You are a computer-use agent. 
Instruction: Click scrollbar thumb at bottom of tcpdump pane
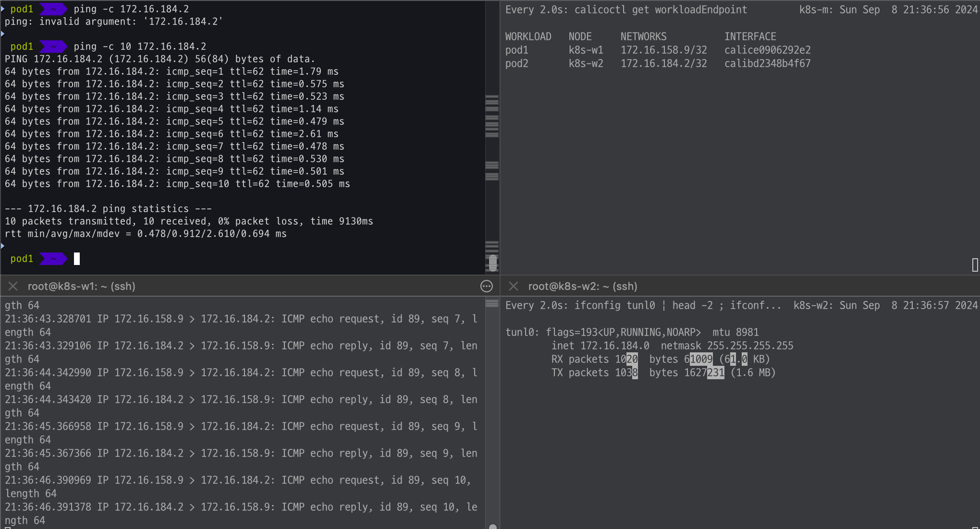(492, 527)
